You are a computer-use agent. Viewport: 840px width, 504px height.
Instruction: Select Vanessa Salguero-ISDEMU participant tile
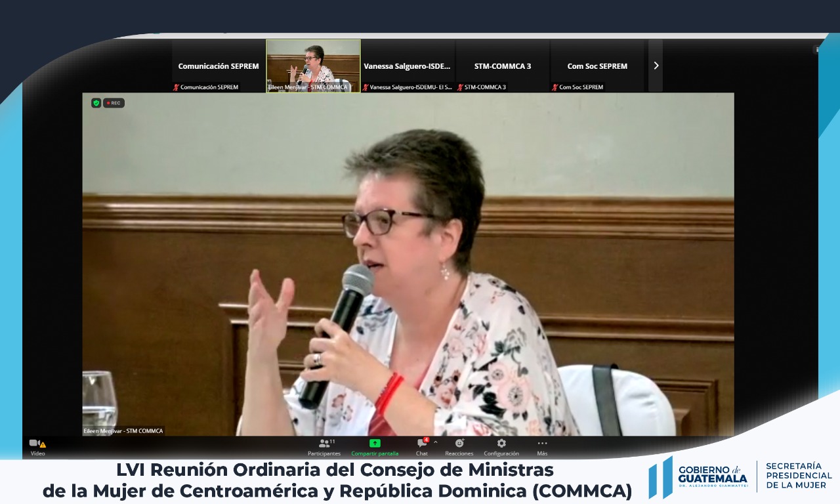point(408,66)
